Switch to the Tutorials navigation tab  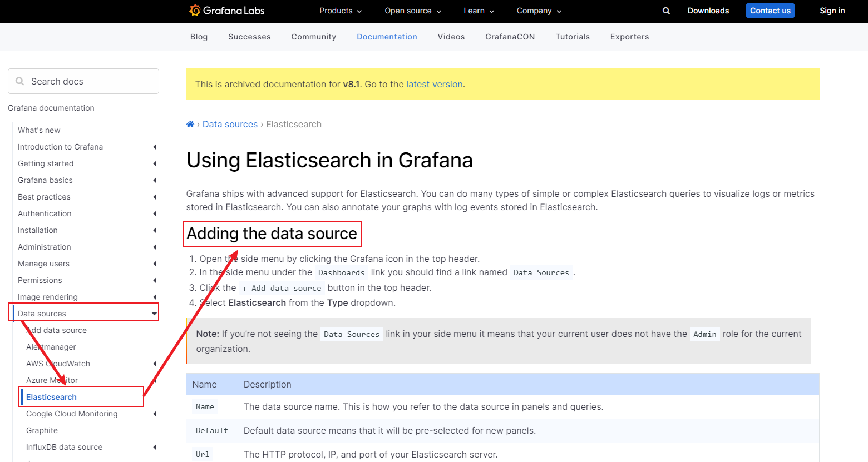[573, 37]
